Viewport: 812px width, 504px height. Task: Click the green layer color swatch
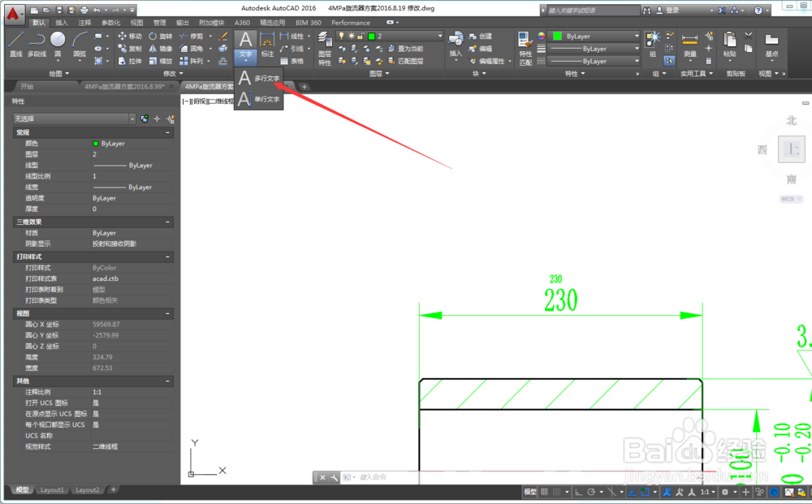pyautogui.click(x=371, y=36)
